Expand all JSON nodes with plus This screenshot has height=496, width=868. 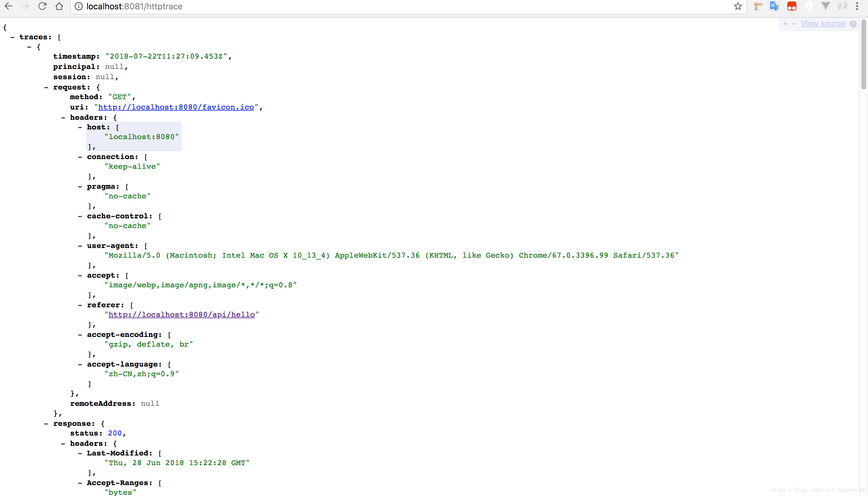(x=785, y=24)
